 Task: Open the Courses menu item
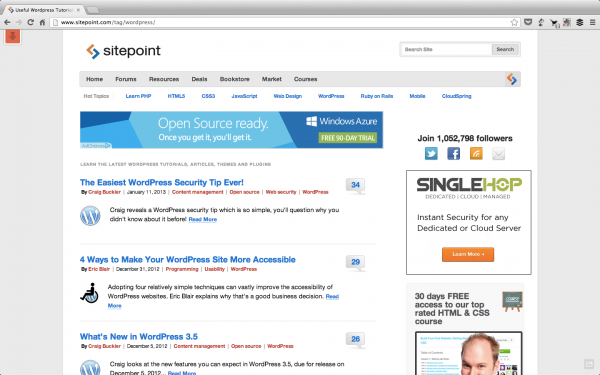(x=305, y=79)
